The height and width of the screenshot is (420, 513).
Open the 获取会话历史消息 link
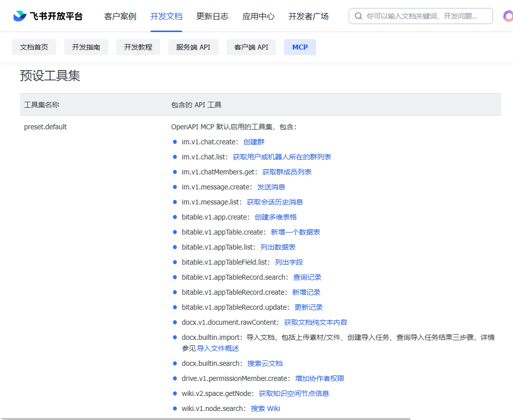pos(275,202)
